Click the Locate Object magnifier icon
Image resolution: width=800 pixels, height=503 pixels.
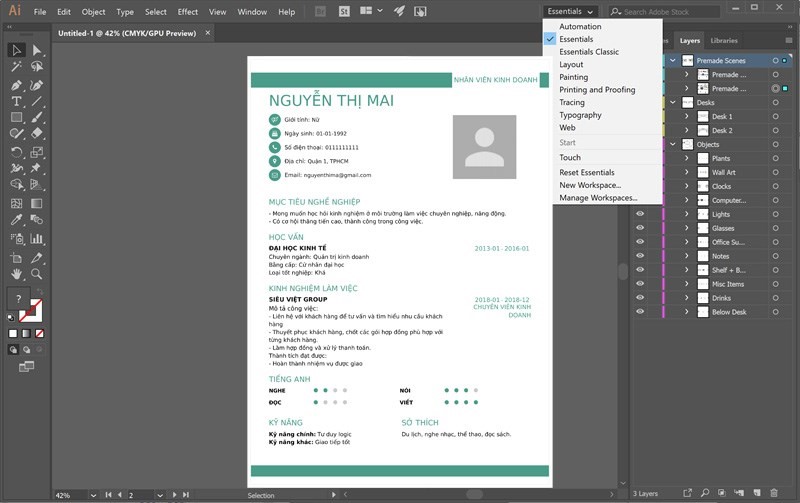pyautogui.click(x=705, y=493)
